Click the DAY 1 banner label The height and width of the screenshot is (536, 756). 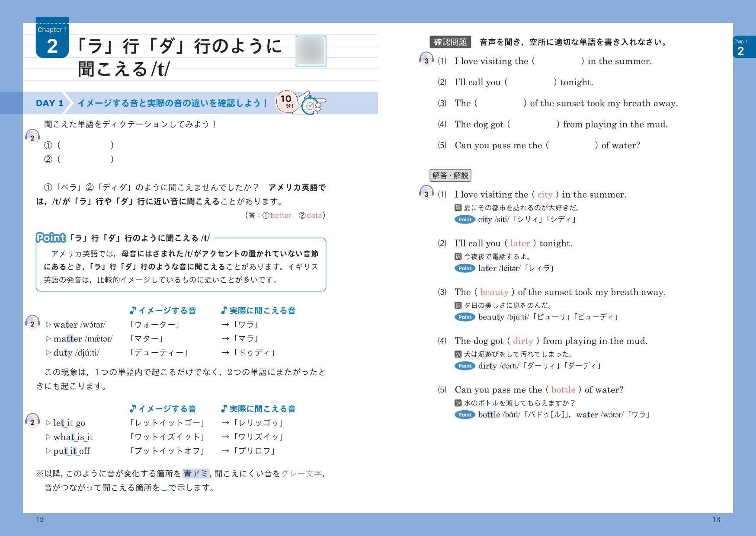coord(50,103)
